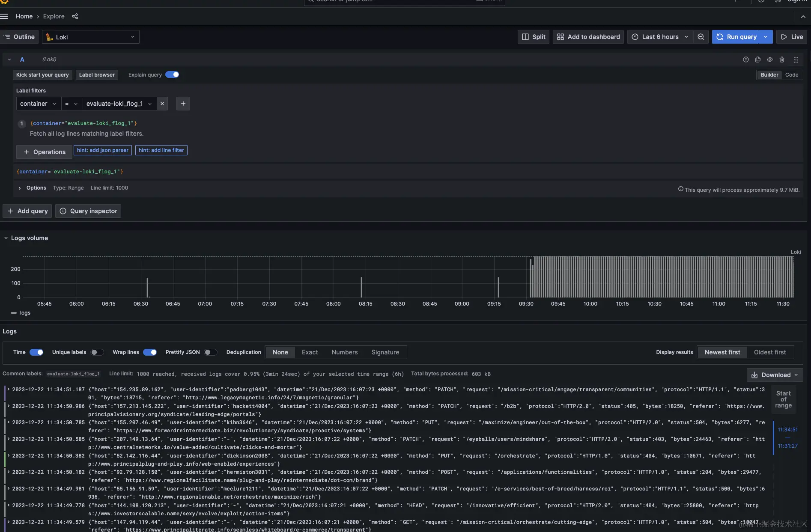Collapse query row A
This screenshot has width=811, height=532.
[x=9, y=59]
